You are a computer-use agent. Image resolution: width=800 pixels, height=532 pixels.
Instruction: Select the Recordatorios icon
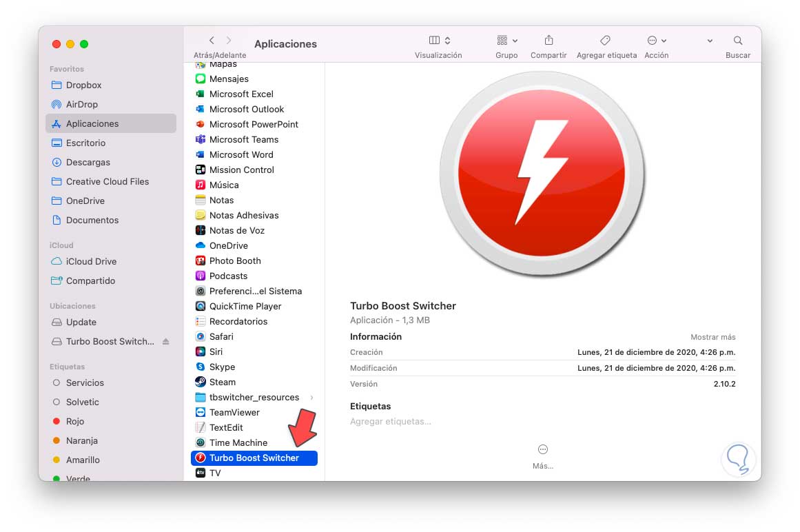pos(201,321)
